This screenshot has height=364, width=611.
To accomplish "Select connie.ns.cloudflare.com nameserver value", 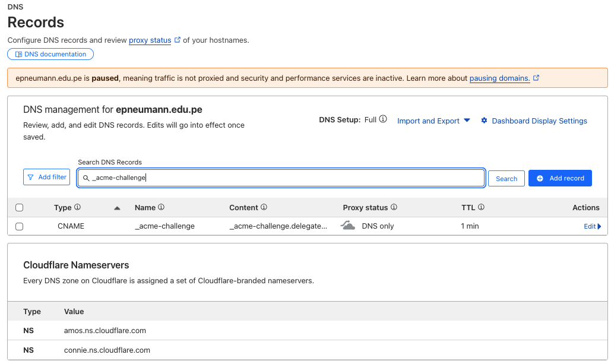I will pos(107,350).
